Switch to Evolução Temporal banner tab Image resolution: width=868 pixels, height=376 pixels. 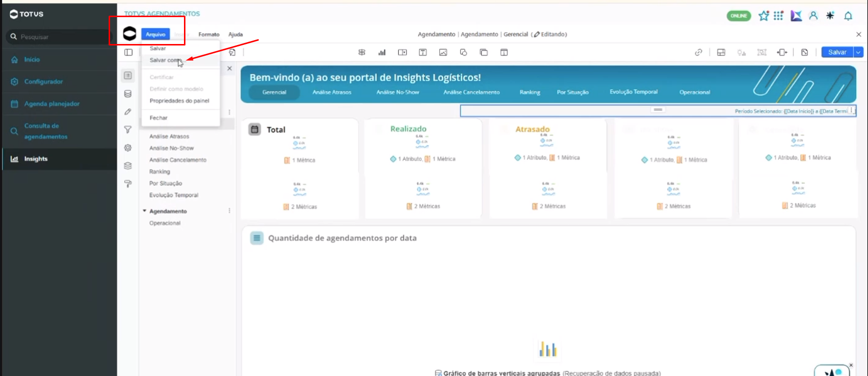[634, 92]
